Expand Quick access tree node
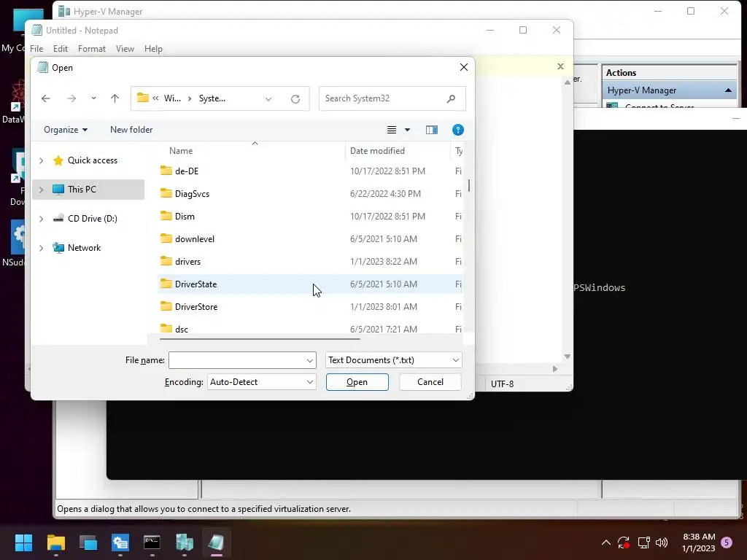The width and height of the screenshot is (747, 560). (x=42, y=161)
